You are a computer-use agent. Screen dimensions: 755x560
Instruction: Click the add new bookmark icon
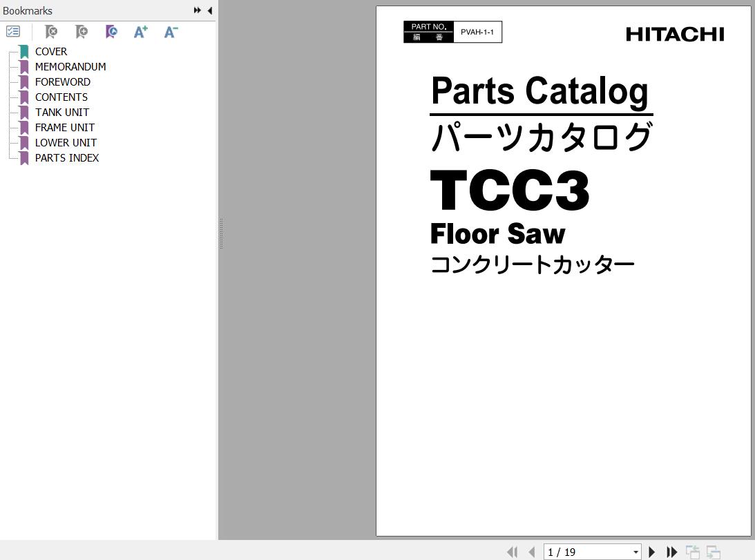82,32
